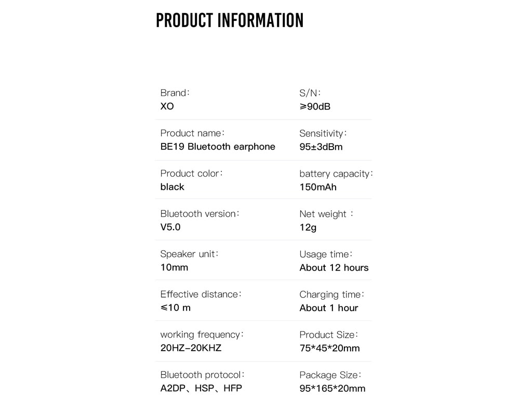Select the working frequency value 20HZ-20KHZ
Image resolution: width=532 pixels, height=399 pixels.
tap(191, 348)
